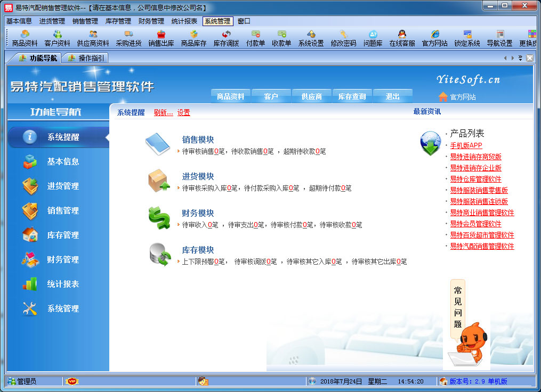Open the 统计报表 menu

click(184, 21)
